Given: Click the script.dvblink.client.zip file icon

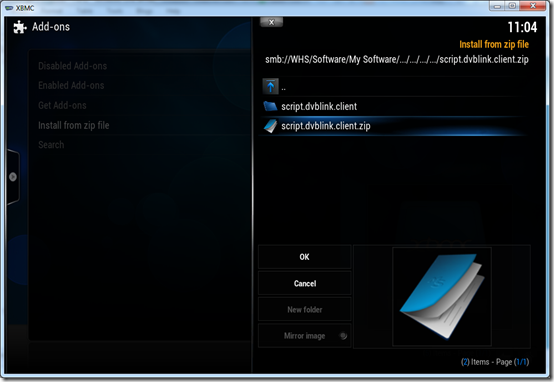Looking at the screenshot, I should (x=270, y=126).
